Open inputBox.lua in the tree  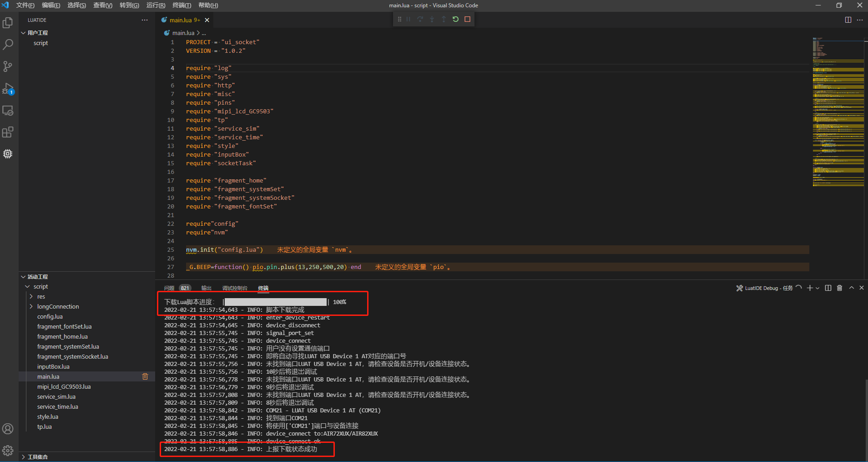(x=53, y=367)
